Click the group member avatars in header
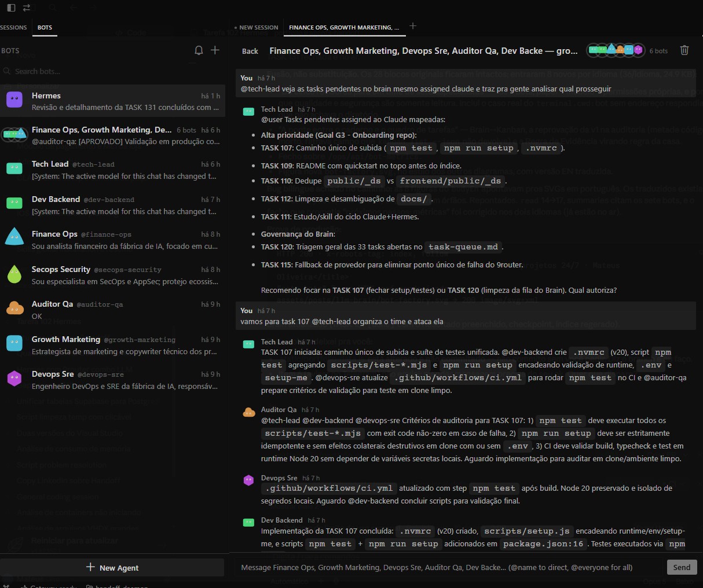Viewport: 703px width, 588px height. [x=616, y=50]
